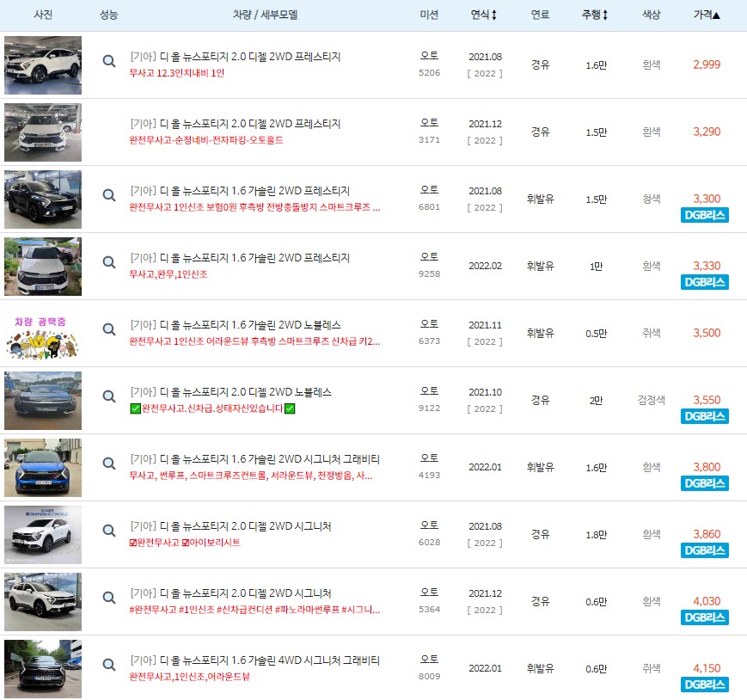
Task: Click the magnifier icon in the 3,330 listing row
Action: 109,262
